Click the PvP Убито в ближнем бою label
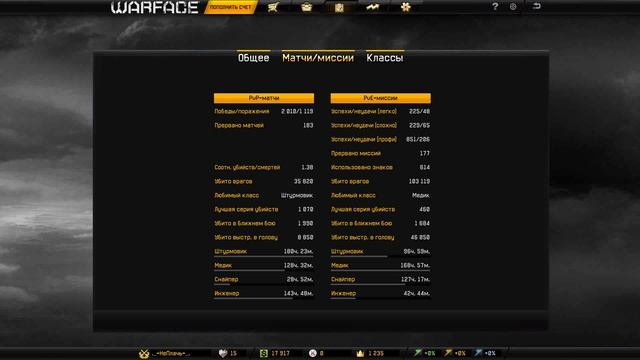The width and height of the screenshot is (640, 360). click(x=245, y=223)
